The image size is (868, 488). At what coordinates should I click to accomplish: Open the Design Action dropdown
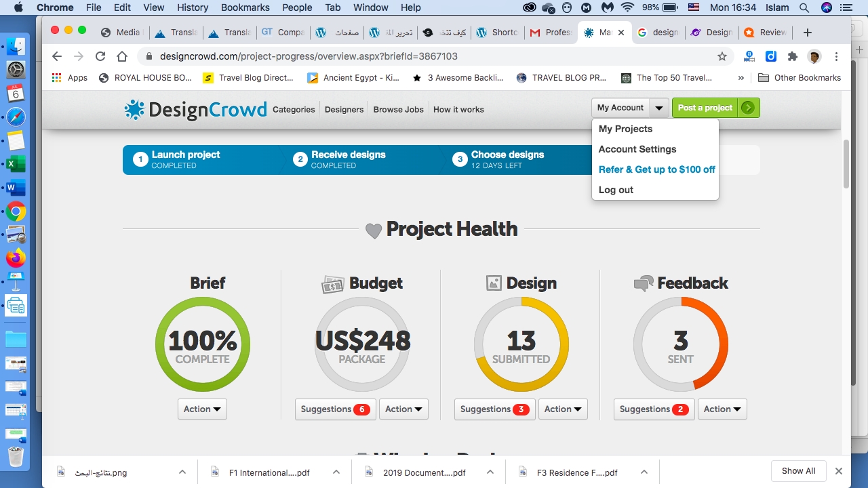[x=563, y=409]
